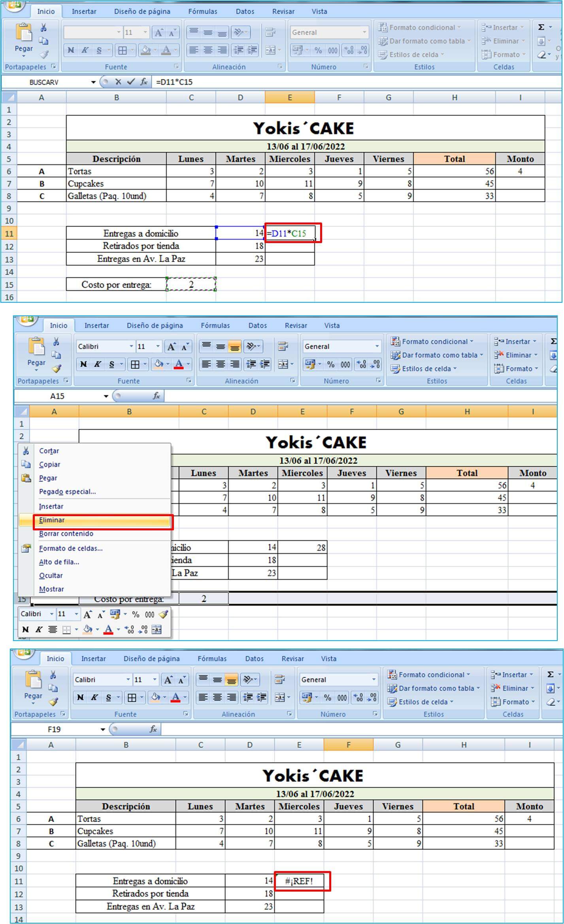Open Dar formato como tabla in the middle window
The width and height of the screenshot is (564, 924).
437,355
